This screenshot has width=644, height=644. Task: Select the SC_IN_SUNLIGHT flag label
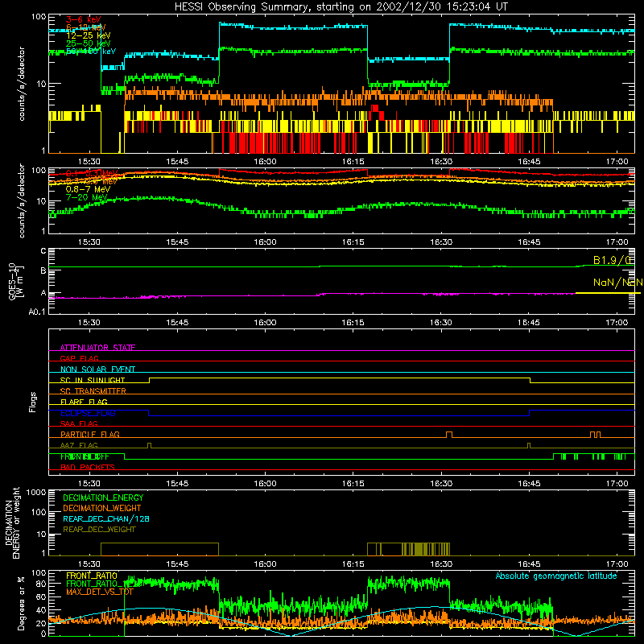(x=93, y=380)
